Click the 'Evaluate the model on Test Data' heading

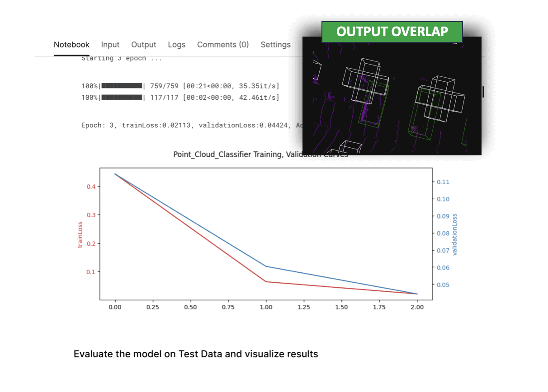[196, 354]
